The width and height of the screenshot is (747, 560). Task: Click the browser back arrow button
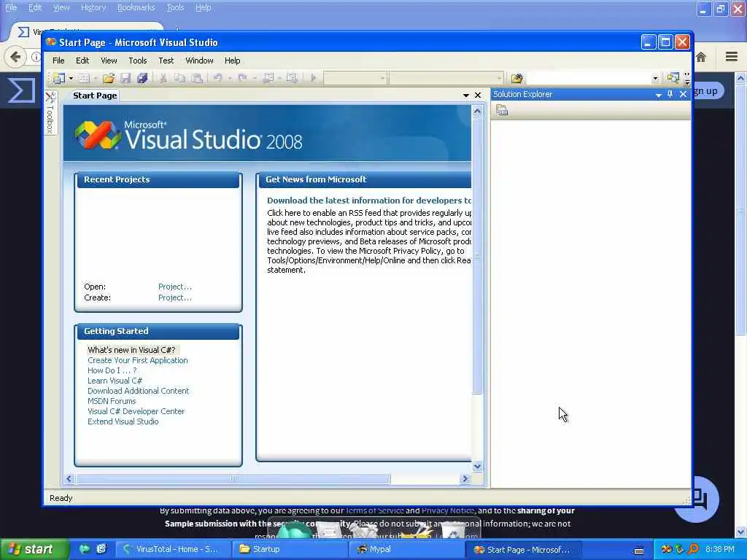16,57
